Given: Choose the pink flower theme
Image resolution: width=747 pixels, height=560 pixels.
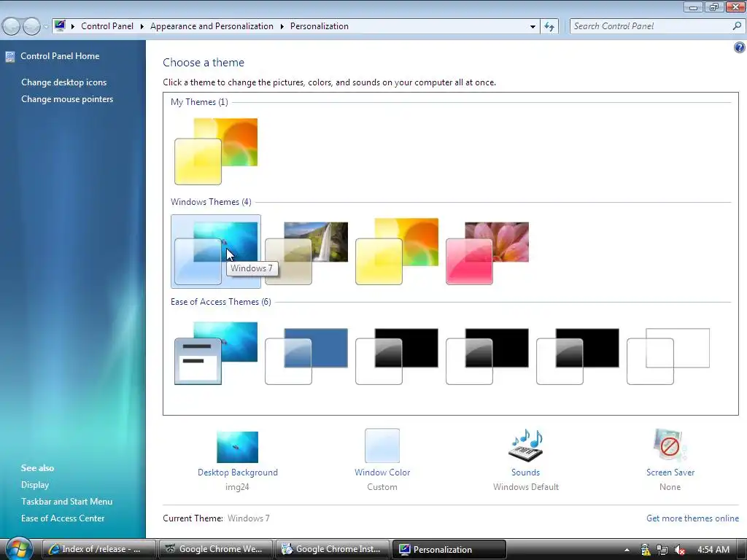Looking at the screenshot, I should [487, 253].
